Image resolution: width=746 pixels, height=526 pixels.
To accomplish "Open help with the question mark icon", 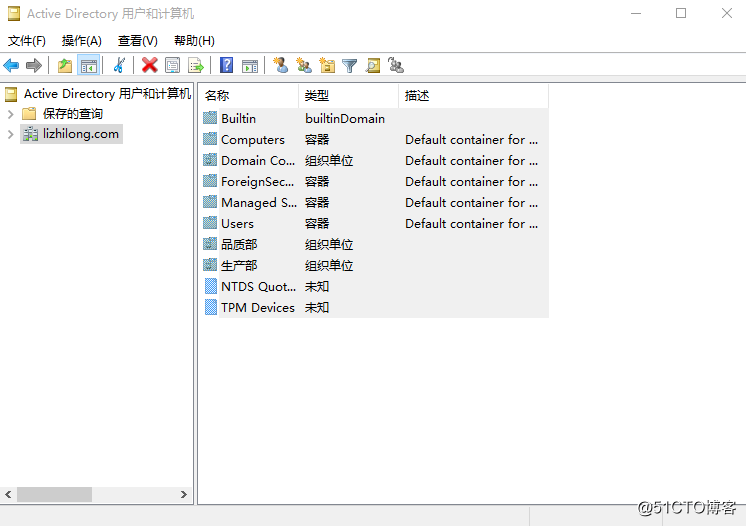I will (226, 65).
